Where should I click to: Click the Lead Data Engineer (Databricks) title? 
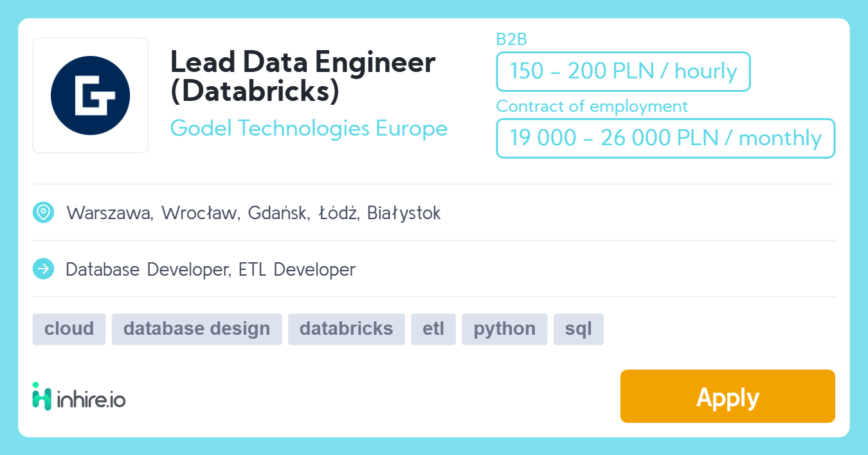click(x=303, y=76)
